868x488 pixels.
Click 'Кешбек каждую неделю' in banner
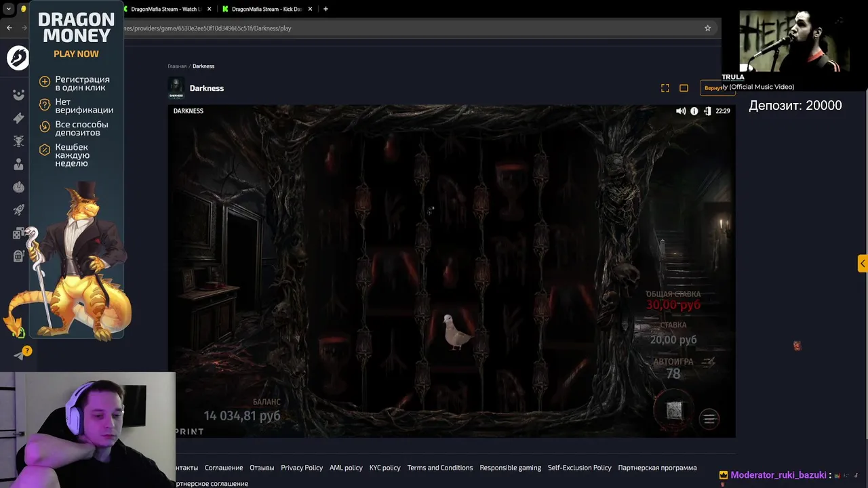72,155
